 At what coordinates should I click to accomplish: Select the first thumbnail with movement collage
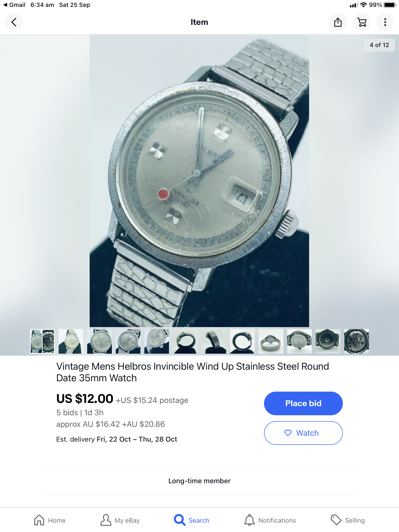tap(42, 341)
